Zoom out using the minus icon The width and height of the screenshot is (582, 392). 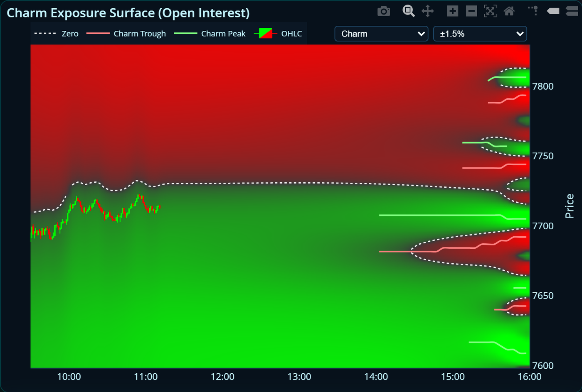click(x=471, y=11)
